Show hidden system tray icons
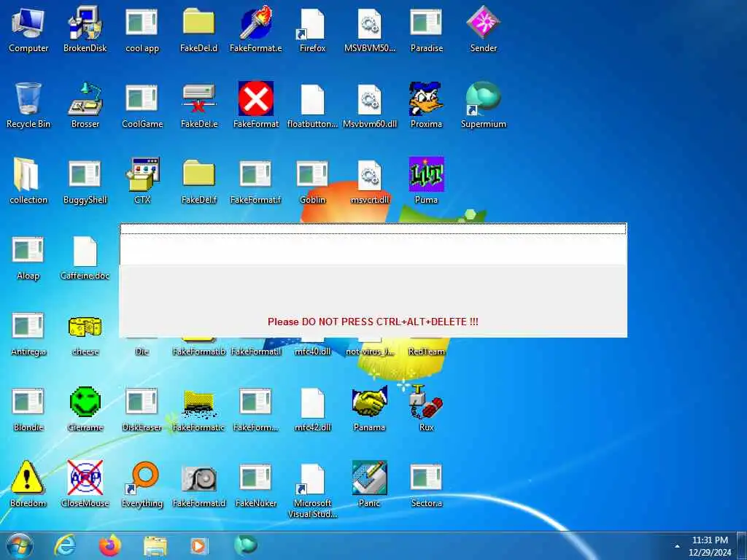 click(x=677, y=547)
